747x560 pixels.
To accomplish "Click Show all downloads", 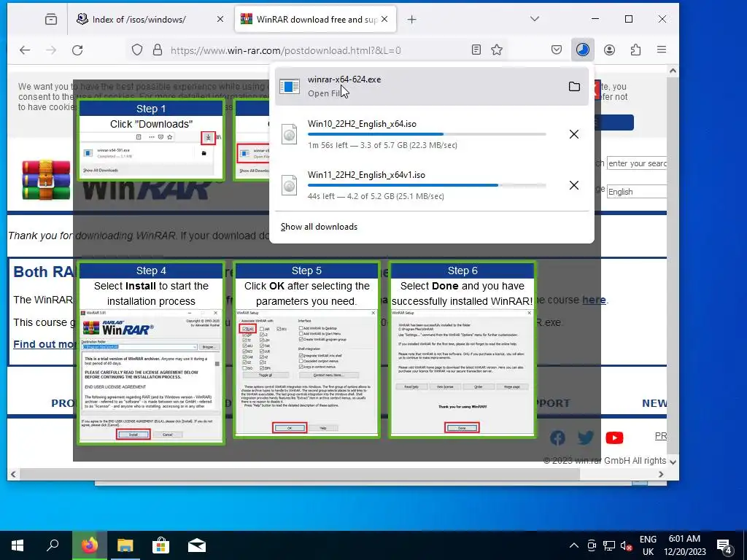I will pos(319,227).
